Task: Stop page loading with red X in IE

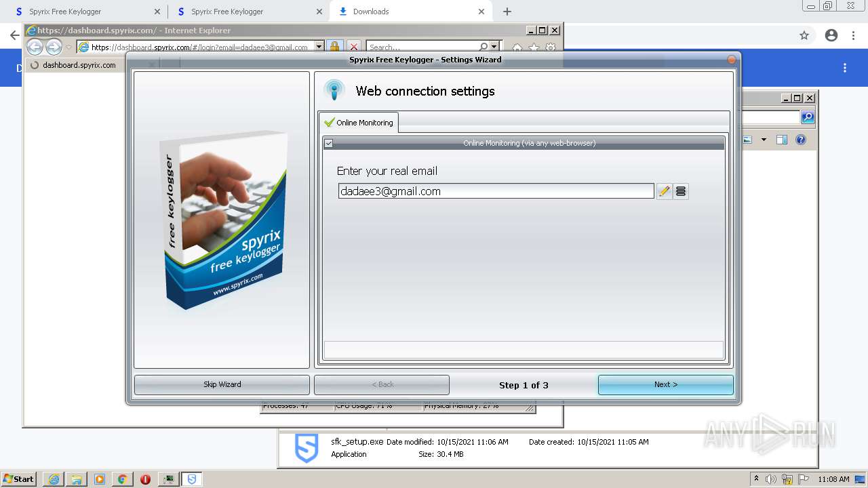Action: click(354, 47)
